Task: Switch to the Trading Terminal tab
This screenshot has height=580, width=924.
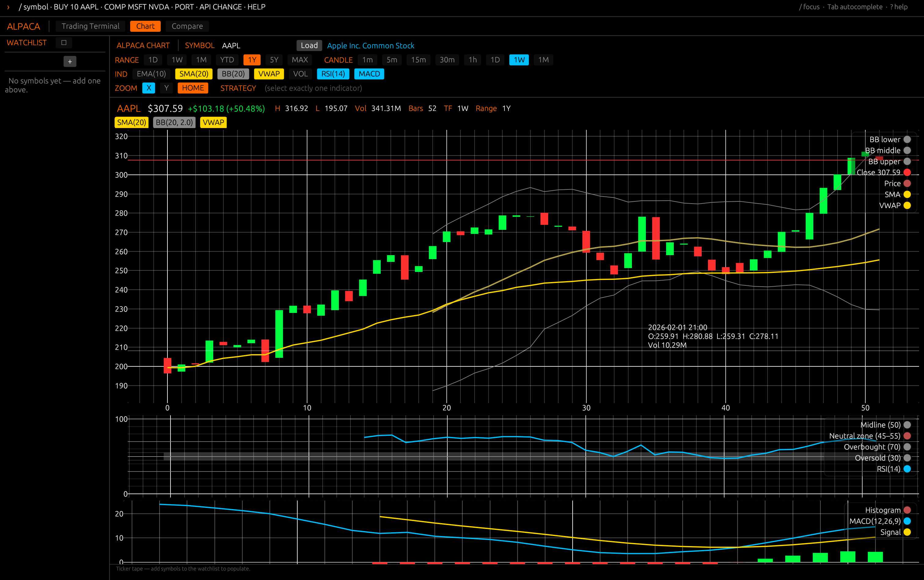Action: point(90,26)
